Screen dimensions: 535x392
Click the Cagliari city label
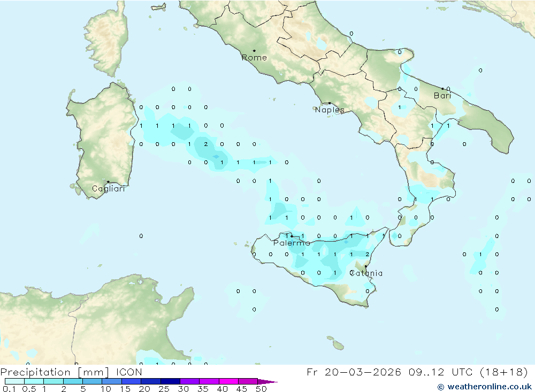point(109,189)
